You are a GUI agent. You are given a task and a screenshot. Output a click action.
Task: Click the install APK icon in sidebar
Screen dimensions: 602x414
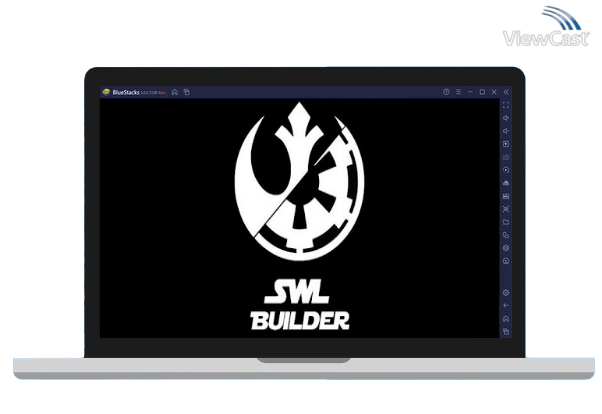506,183
